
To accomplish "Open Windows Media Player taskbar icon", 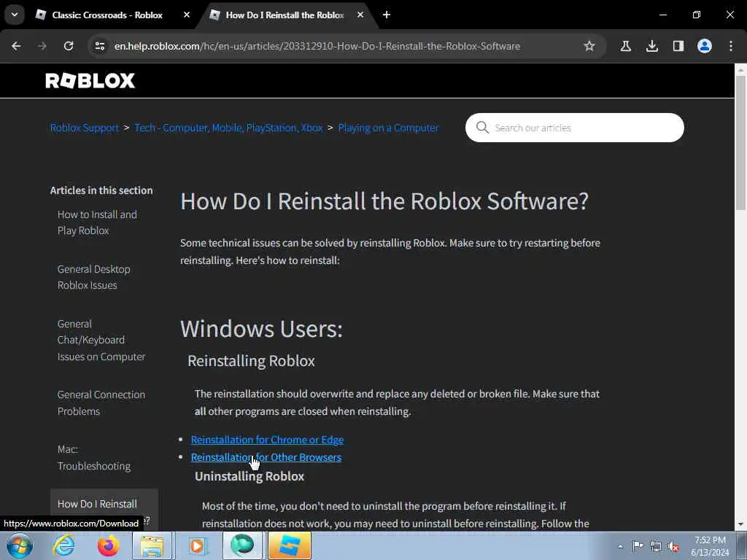I will [197, 545].
